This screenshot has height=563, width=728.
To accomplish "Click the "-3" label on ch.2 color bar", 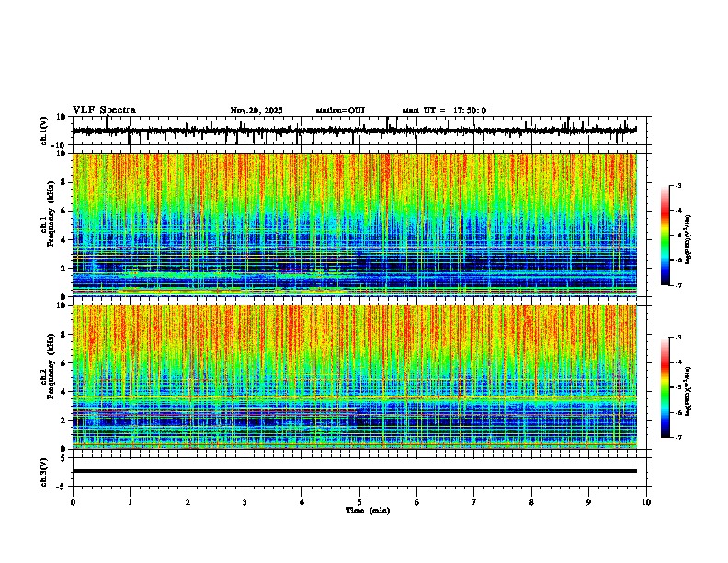I will [x=677, y=338].
